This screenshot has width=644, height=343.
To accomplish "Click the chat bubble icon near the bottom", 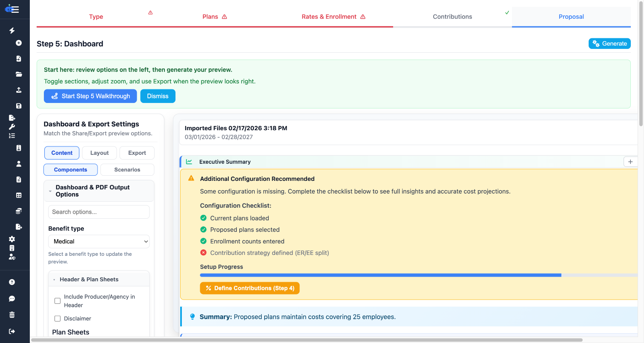I will (x=11, y=298).
